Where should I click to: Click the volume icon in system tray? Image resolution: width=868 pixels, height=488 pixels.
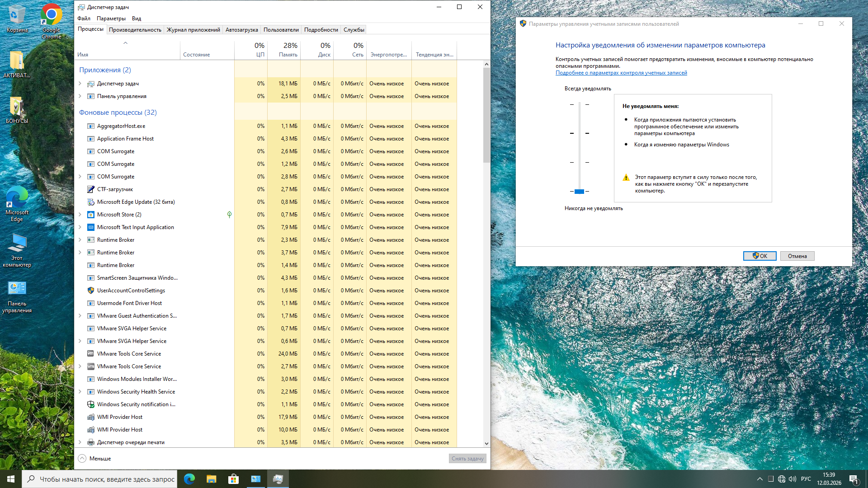(x=793, y=479)
